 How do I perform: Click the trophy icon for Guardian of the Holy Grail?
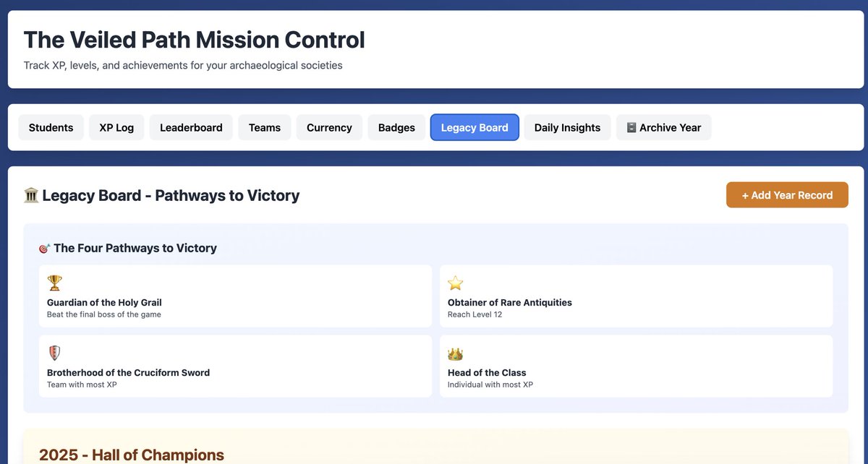[54, 282]
